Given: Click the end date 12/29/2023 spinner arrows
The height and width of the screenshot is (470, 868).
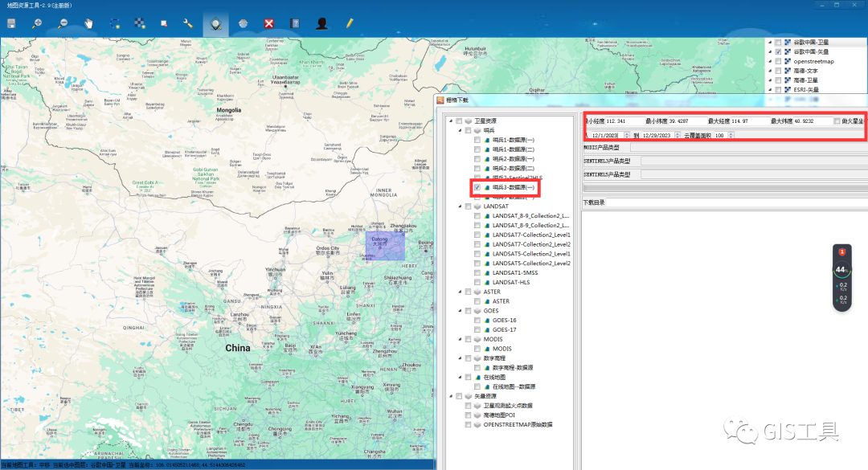Looking at the screenshot, I should click(678, 135).
